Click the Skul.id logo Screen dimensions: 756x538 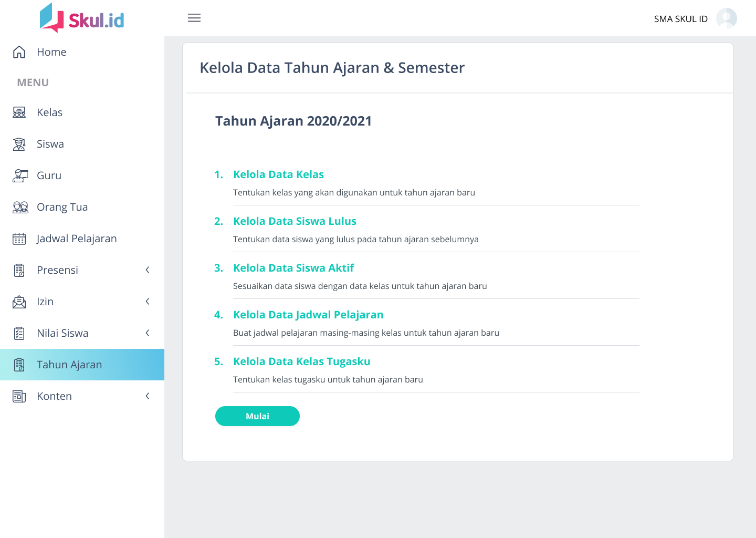[82, 18]
